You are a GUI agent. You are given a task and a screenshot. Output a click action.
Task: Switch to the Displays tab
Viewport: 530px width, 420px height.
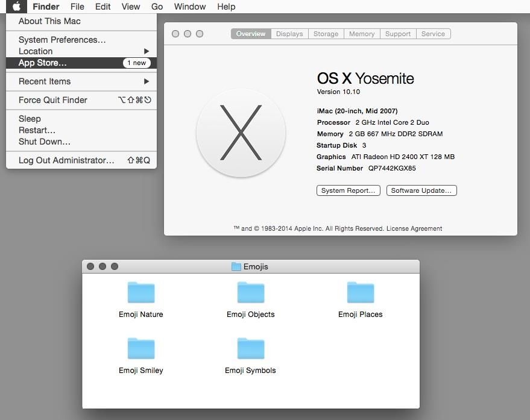pos(289,34)
